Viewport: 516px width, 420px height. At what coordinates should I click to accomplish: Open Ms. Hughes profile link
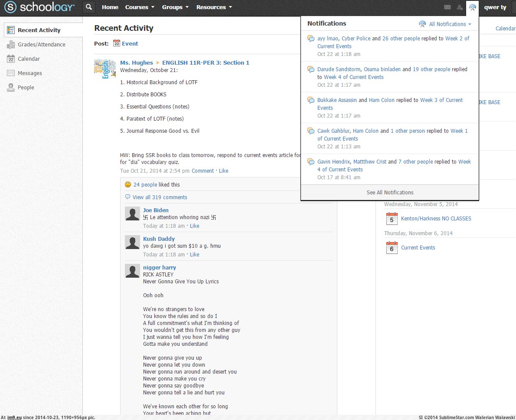tap(136, 62)
